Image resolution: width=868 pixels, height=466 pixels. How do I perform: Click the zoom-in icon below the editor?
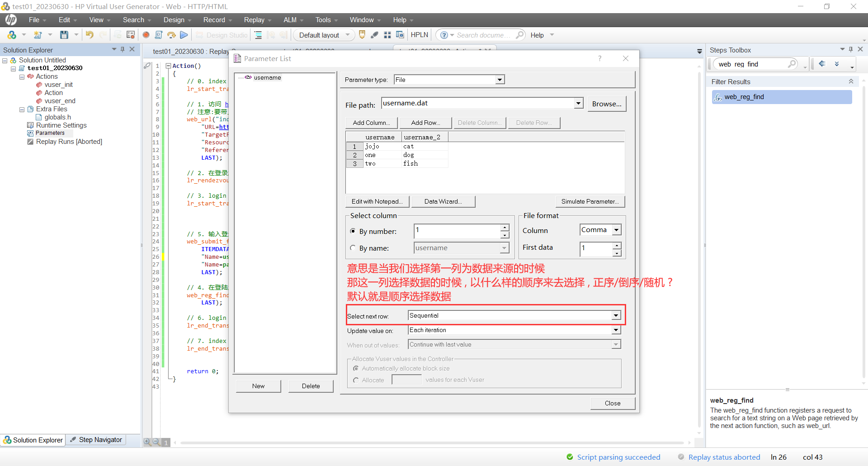point(147,442)
